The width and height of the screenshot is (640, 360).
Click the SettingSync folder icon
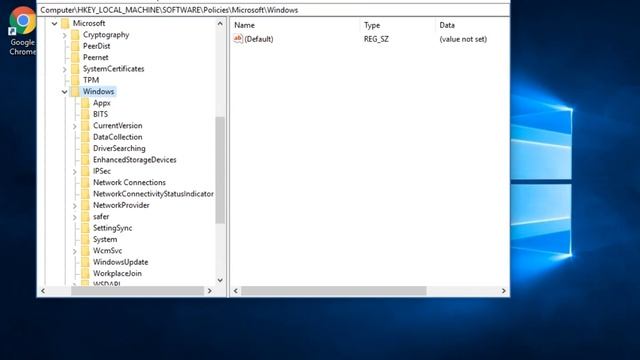[x=85, y=228]
